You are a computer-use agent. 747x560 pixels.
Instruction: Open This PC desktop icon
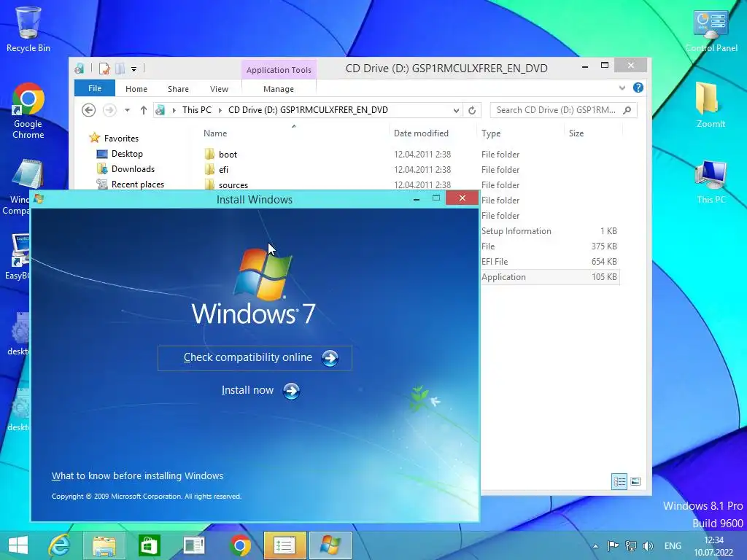[x=711, y=182]
